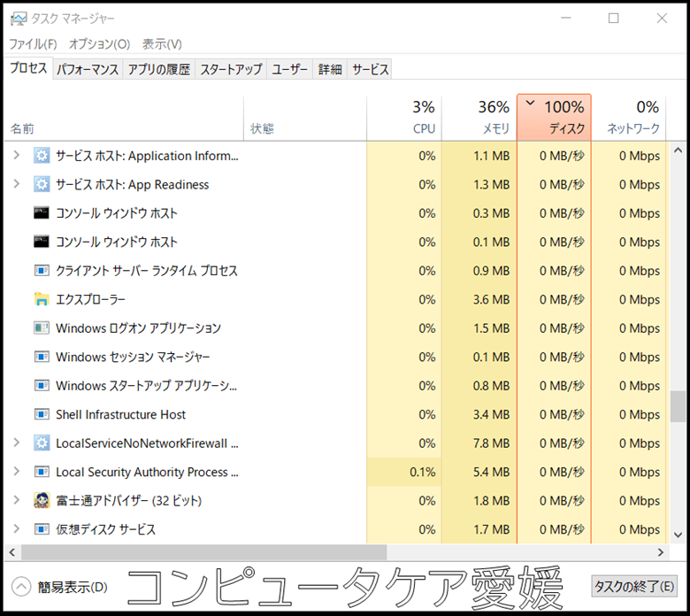Click the 富士通アドバイザー character icon
This screenshot has width=690, height=616.
[x=42, y=501]
